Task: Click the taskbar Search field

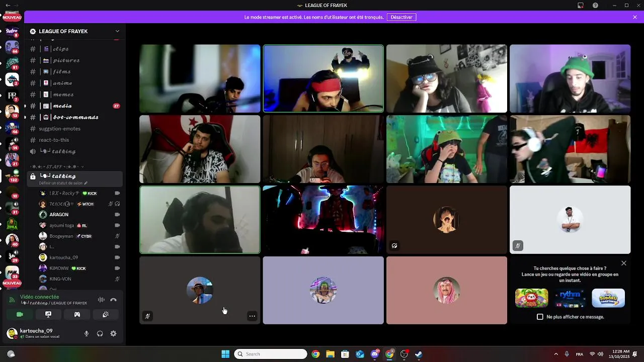Action: 271,354
